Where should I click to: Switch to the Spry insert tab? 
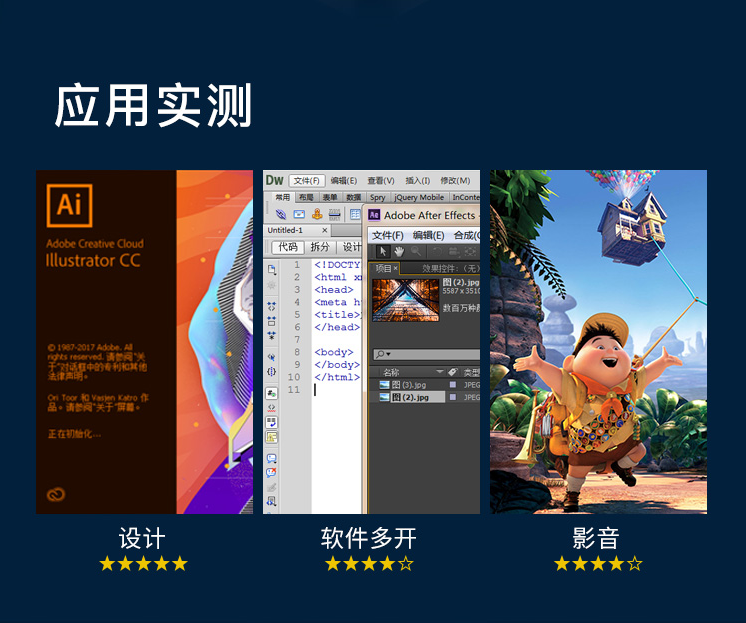point(378,198)
